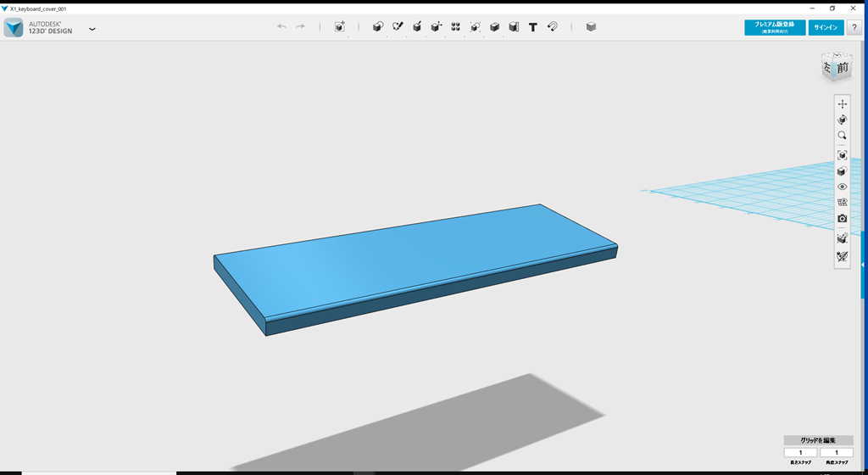Click the Zoom magnifier in the navigation bar

point(842,136)
